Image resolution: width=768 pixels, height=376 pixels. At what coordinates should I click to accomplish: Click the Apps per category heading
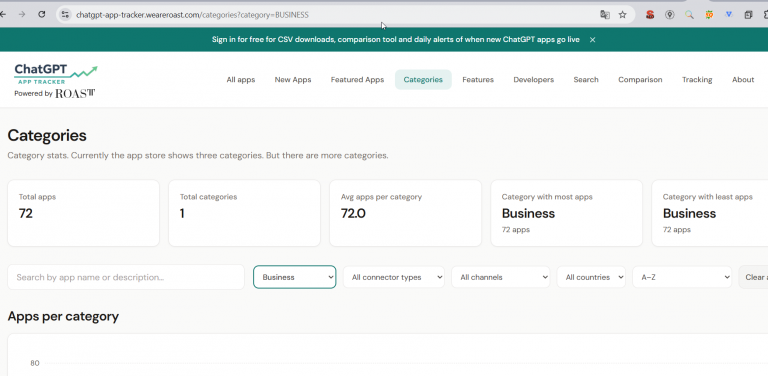(63, 316)
